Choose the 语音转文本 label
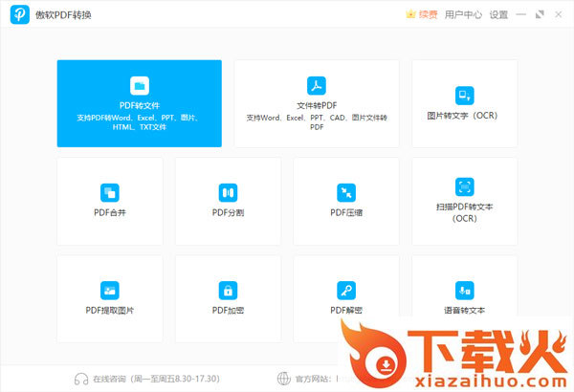574x392 pixels. pyautogui.click(x=464, y=311)
